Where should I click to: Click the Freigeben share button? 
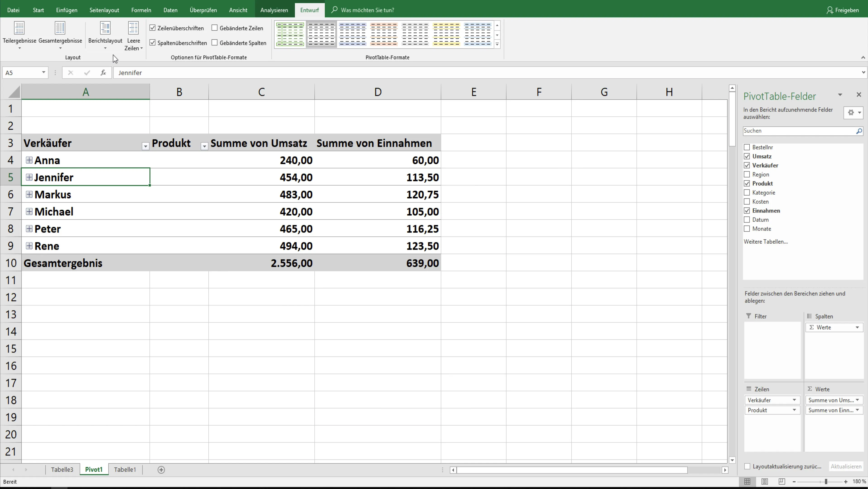tap(842, 10)
